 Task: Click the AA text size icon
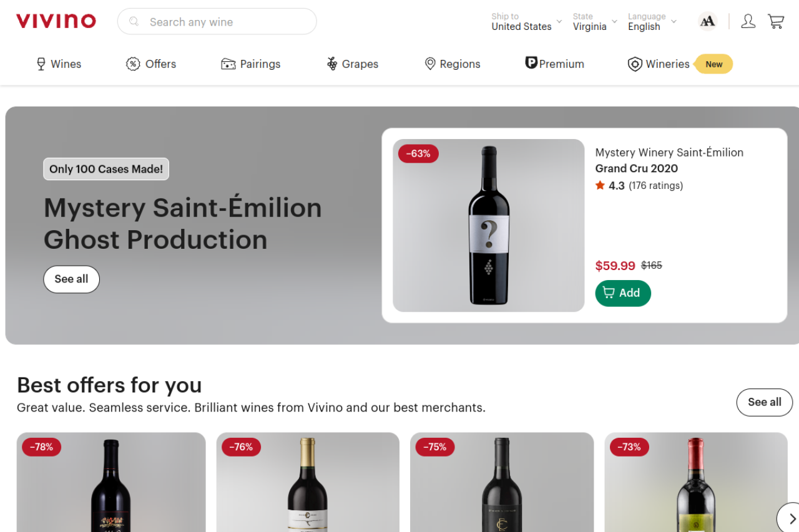[707, 21]
